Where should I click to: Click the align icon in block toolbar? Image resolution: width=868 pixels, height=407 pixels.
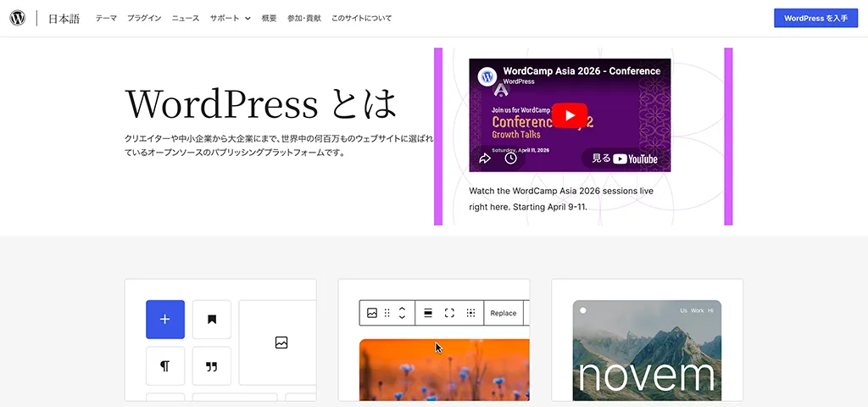pyautogui.click(x=428, y=314)
